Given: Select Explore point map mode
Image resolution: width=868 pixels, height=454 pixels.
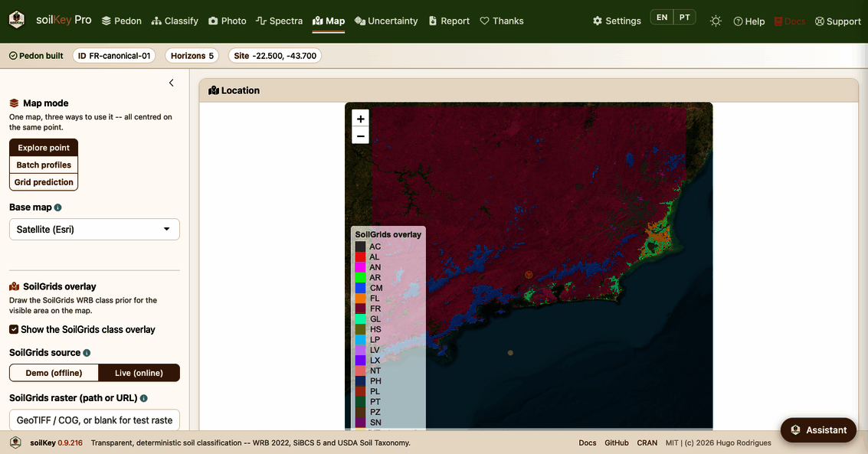Looking at the screenshot, I should pos(44,148).
